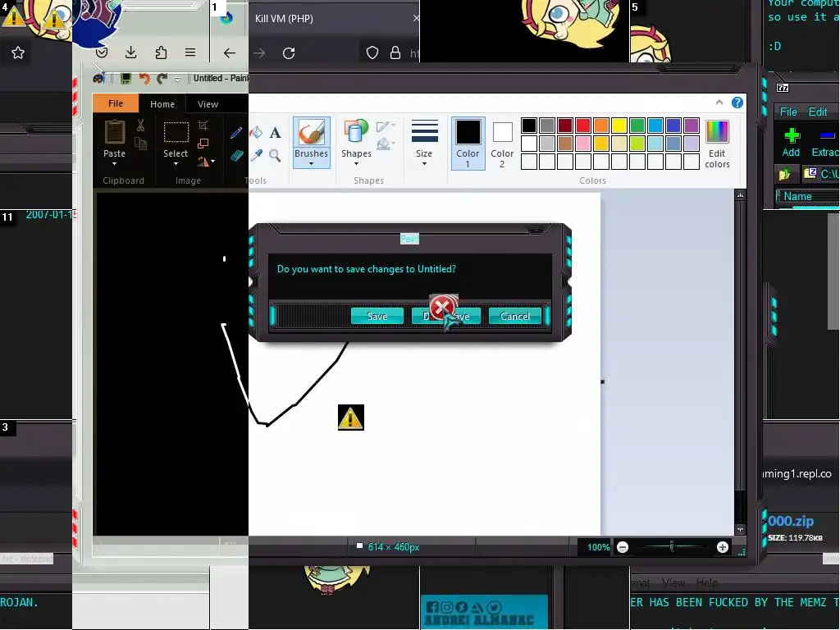
Task: Switch to the View ribbon tab
Action: tap(208, 104)
